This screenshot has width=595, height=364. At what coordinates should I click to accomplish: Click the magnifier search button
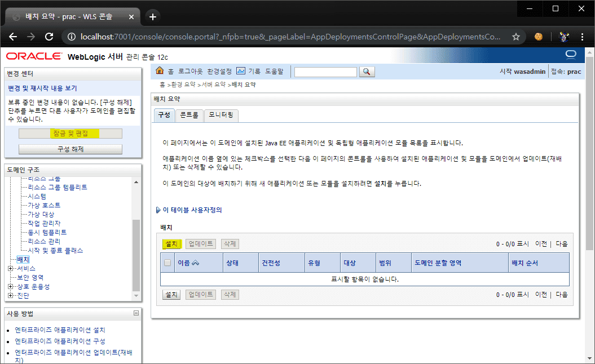[367, 72]
